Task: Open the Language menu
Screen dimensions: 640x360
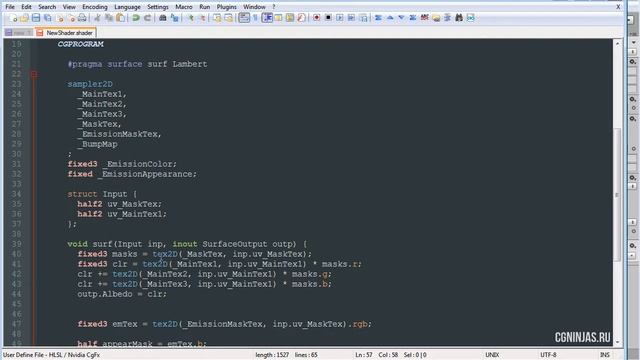Action: (x=127, y=7)
